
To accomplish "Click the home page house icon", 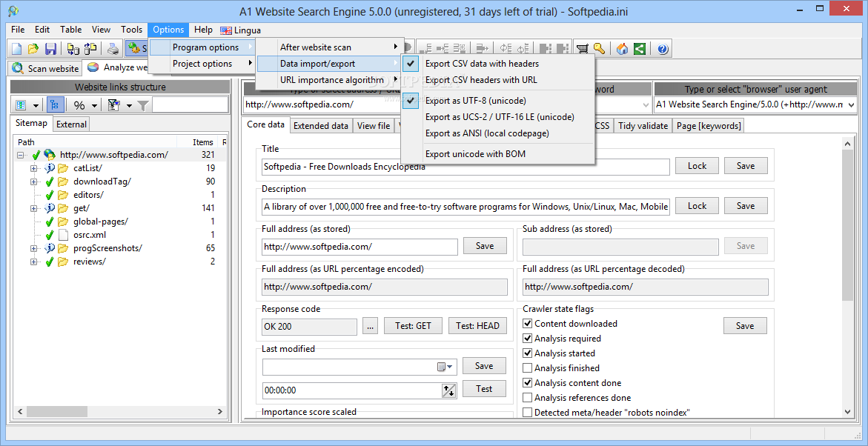I will point(623,49).
